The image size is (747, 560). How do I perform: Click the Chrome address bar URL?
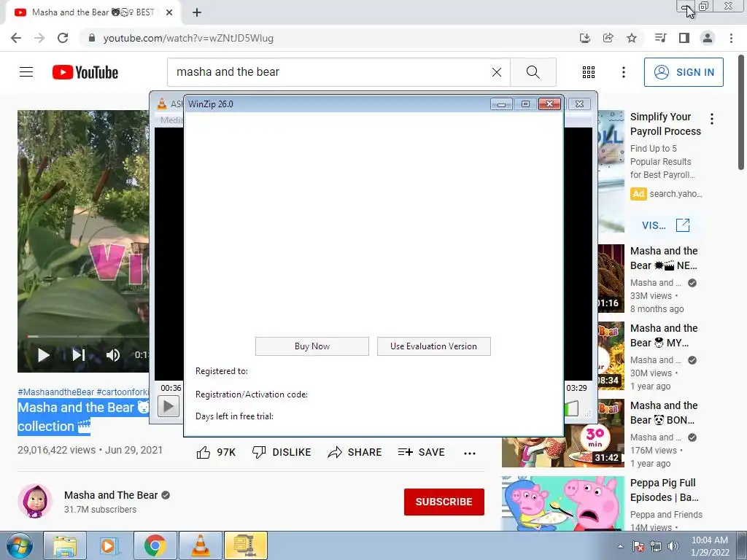tap(188, 38)
